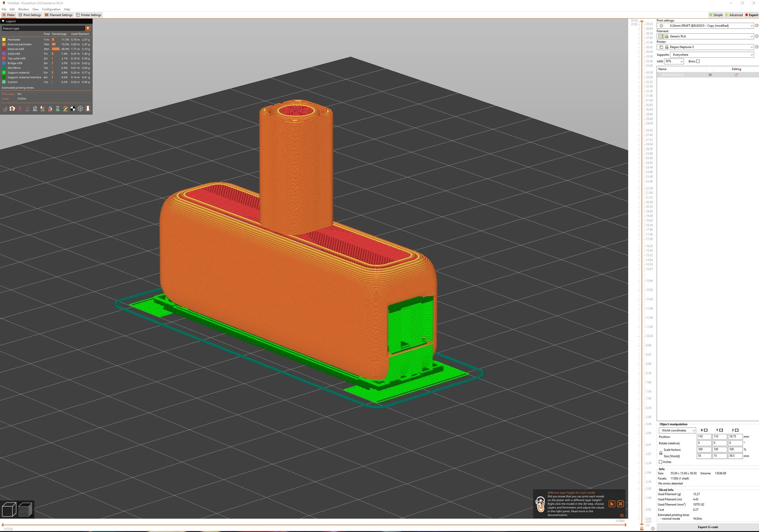Click the lock icon below the vertical layer slider
Screen dimensions: 759x532
642,529
